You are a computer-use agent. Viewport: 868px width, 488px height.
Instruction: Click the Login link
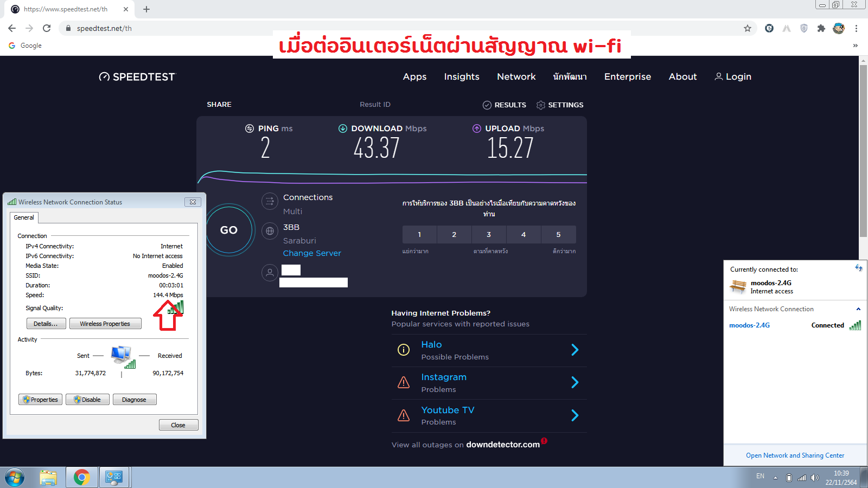coord(733,77)
